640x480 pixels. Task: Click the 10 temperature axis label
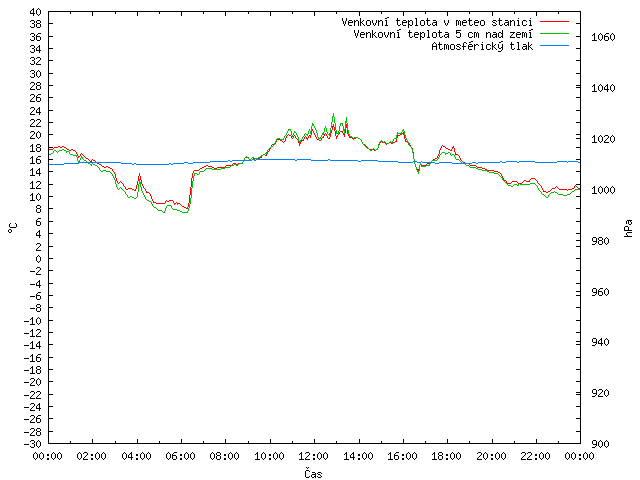[x=36, y=197]
